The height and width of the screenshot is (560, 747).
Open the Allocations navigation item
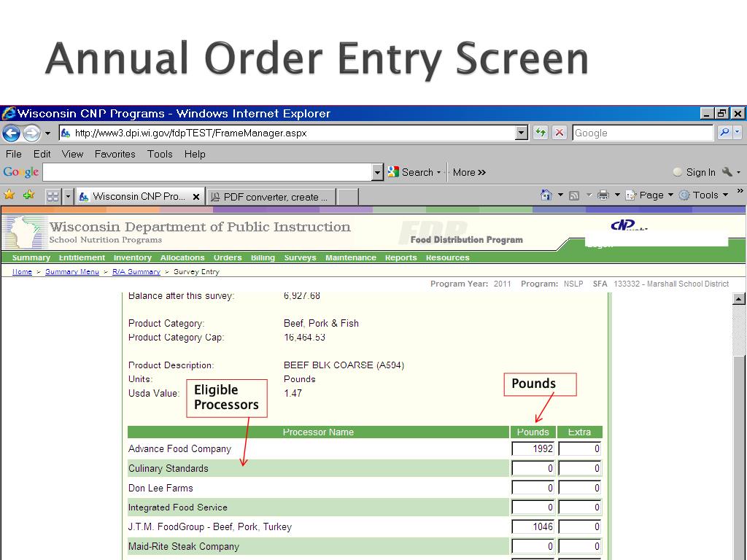[182, 257]
